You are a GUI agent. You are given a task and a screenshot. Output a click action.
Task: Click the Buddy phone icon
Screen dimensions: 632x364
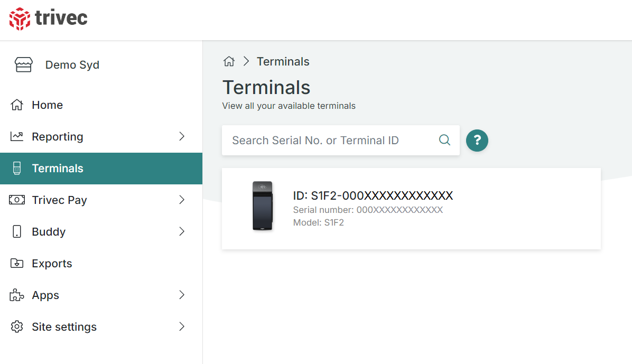[17, 231]
